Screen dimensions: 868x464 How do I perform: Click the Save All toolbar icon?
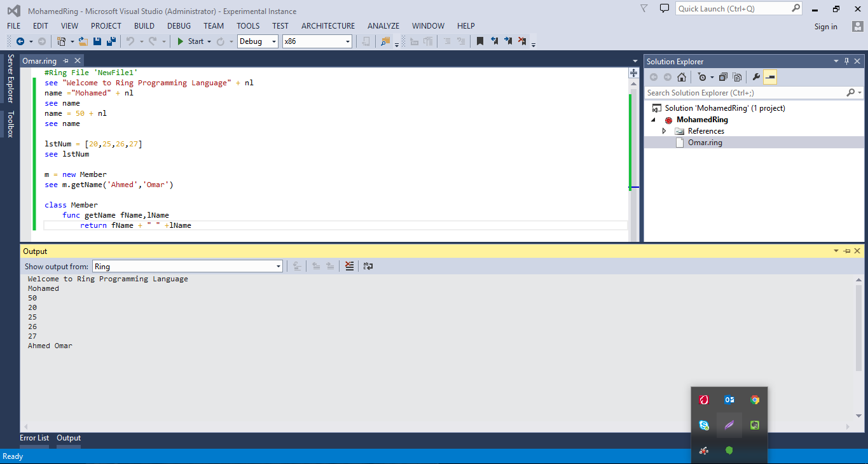(109, 41)
